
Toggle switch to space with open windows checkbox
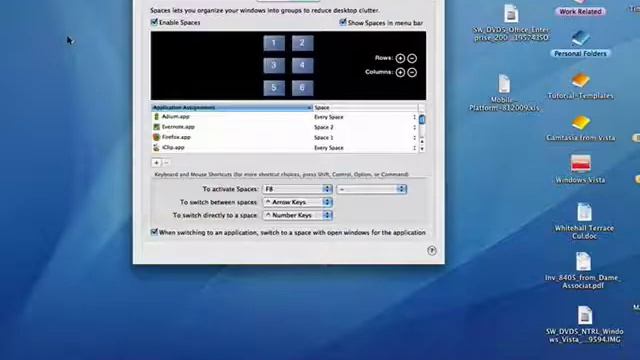click(x=154, y=232)
